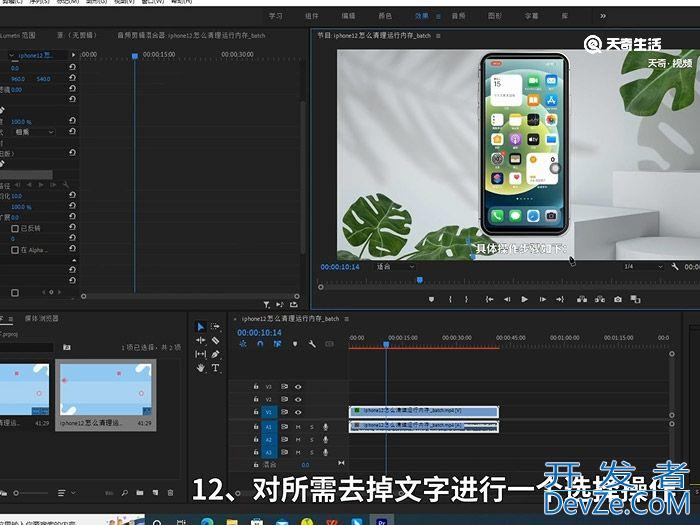The width and height of the screenshot is (700, 525).
Task: Open the 效果 workspace menu icon
Action: 438,16
